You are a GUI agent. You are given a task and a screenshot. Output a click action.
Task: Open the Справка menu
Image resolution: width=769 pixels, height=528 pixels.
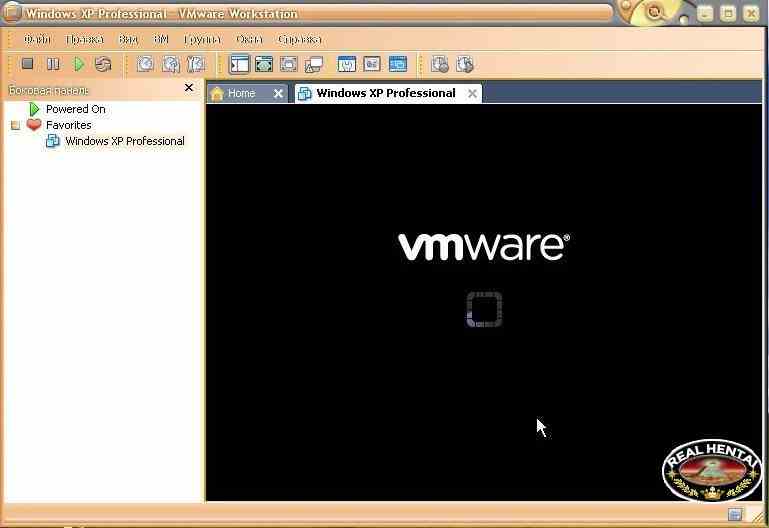(x=299, y=39)
